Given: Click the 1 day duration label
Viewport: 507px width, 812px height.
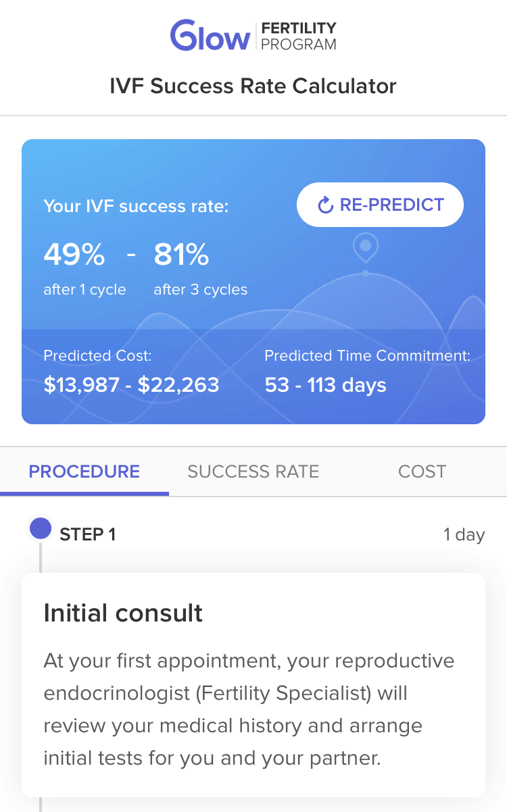Looking at the screenshot, I should [x=464, y=534].
